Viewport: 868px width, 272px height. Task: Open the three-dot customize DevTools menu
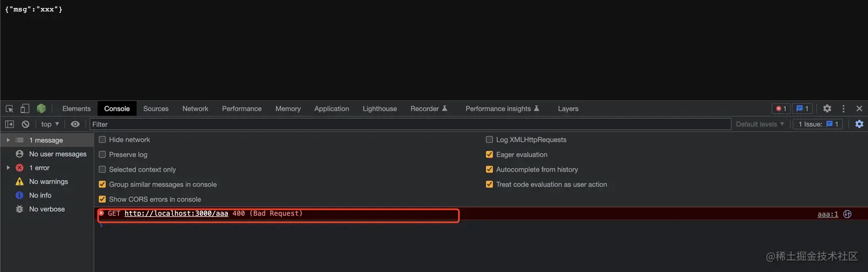pos(843,108)
